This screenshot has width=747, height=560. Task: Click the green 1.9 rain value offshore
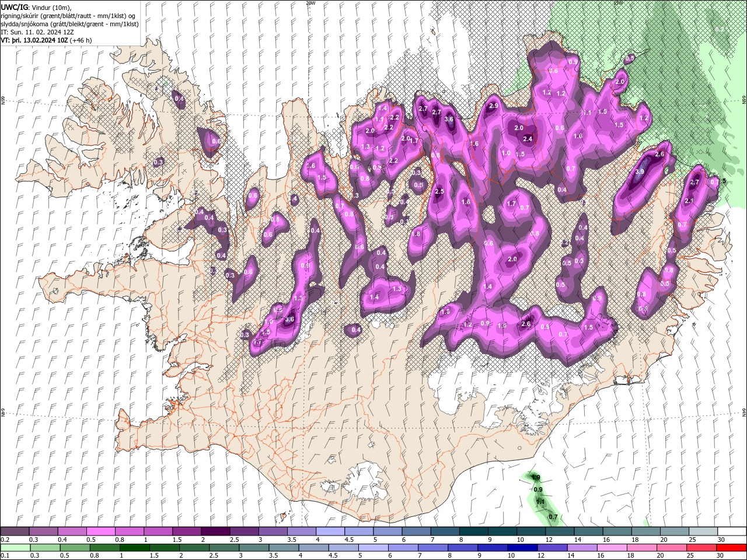pos(536,477)
